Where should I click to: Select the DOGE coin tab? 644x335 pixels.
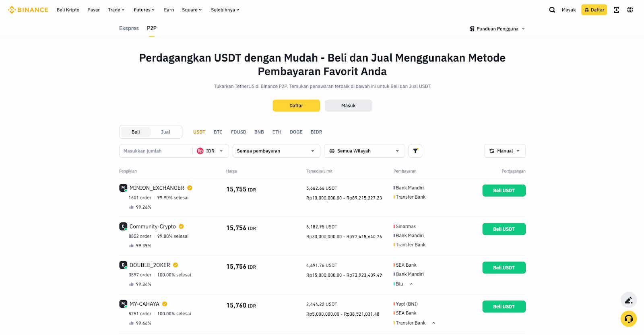pos(296,132)
